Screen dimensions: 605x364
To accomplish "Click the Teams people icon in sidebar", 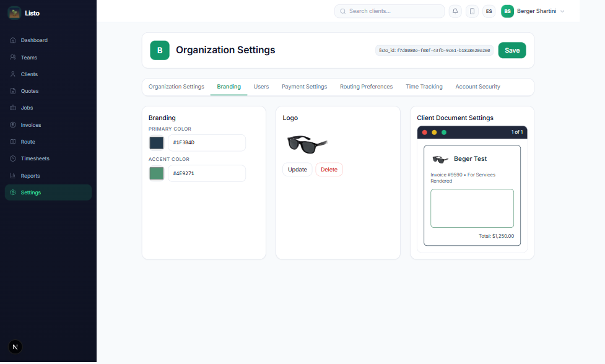I will (x=13, y=57).
